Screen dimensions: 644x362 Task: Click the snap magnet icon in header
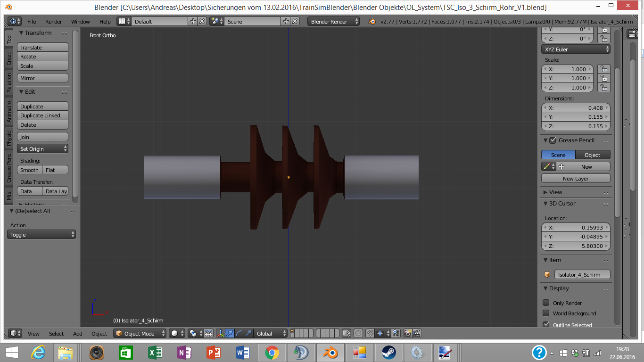coord(370,333)
